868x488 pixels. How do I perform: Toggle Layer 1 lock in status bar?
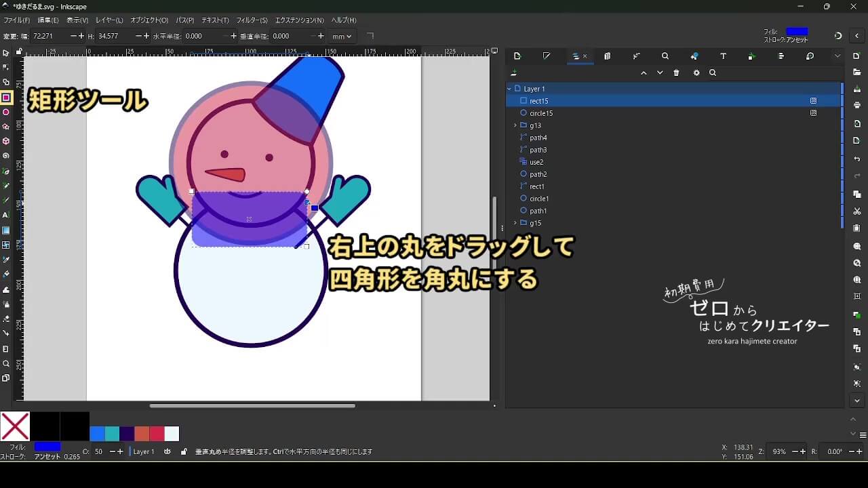(x=184, y=451)
